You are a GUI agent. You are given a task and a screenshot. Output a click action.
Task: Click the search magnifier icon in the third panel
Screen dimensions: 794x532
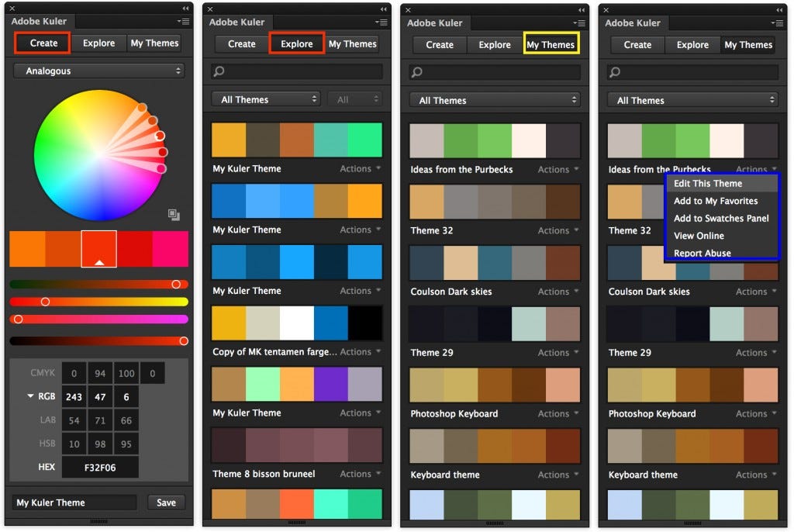pos(416,72)
